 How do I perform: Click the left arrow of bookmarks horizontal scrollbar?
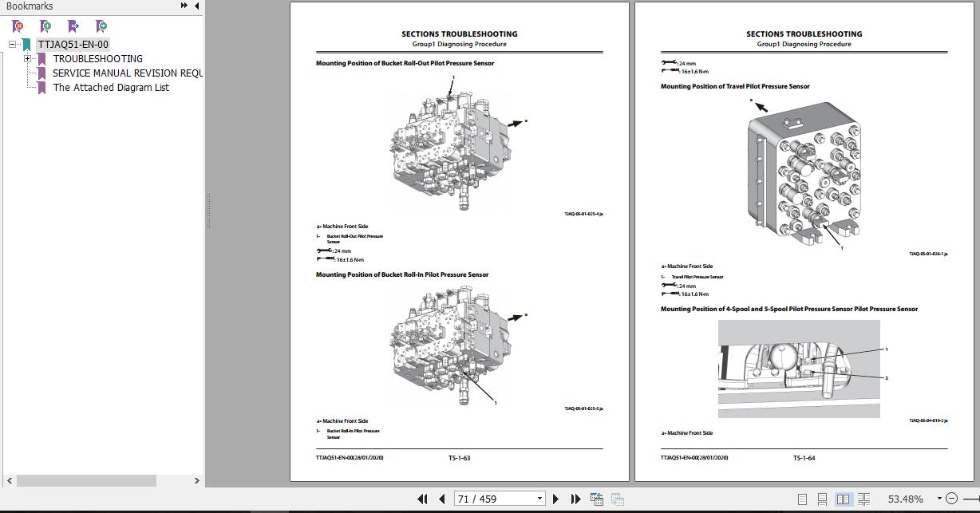[x=10, y=481]
